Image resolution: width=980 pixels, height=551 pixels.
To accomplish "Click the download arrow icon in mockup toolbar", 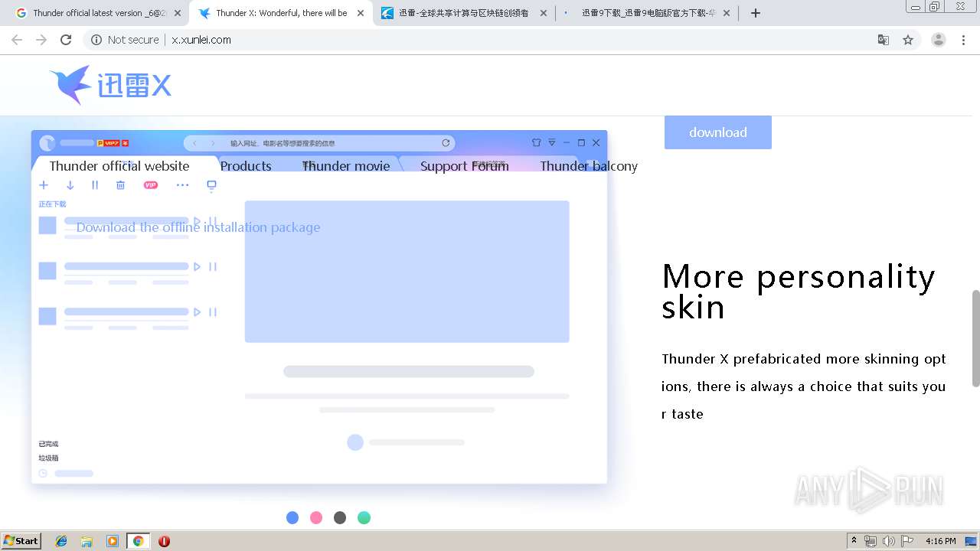I will pyautogui.click(x=70, y=185).
